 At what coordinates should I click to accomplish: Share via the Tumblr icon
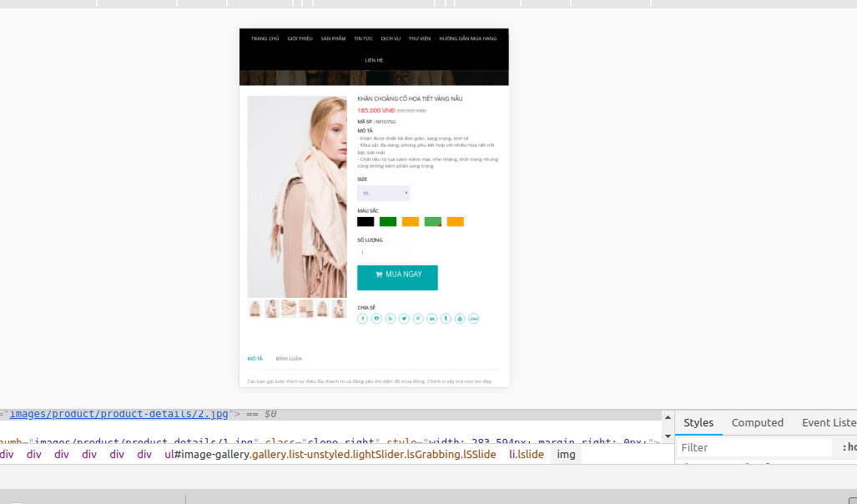[x=446, y=319]
